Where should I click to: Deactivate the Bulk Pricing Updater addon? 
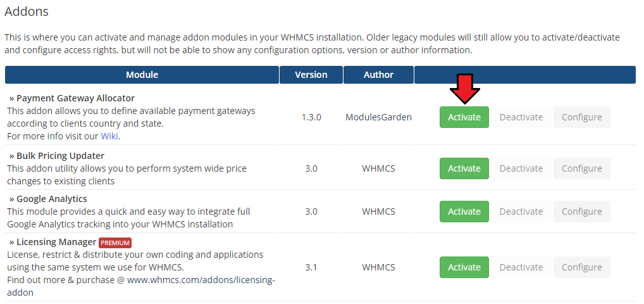point(521,168)
